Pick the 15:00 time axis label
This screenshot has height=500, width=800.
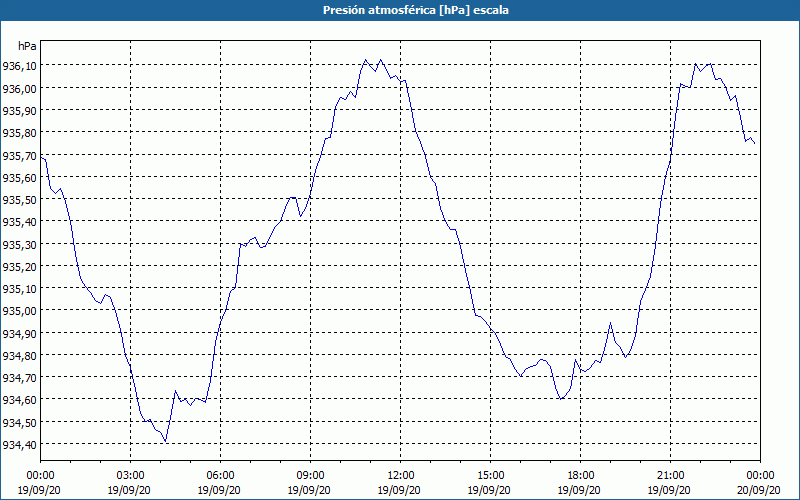click(x=490, y=476)
